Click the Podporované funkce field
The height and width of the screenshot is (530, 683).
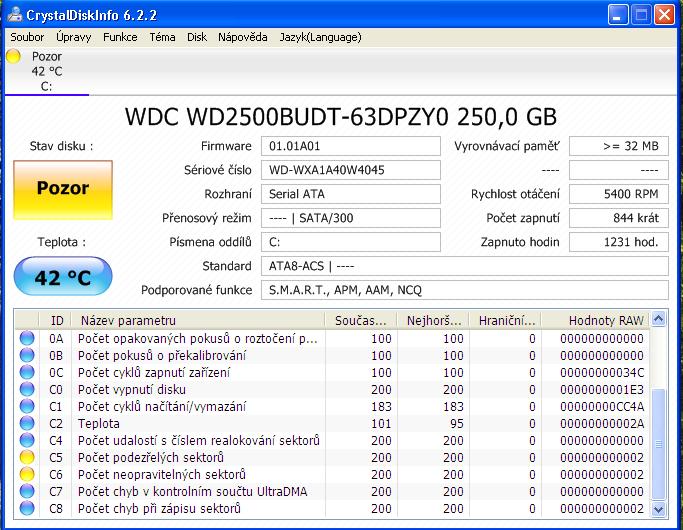465,290
